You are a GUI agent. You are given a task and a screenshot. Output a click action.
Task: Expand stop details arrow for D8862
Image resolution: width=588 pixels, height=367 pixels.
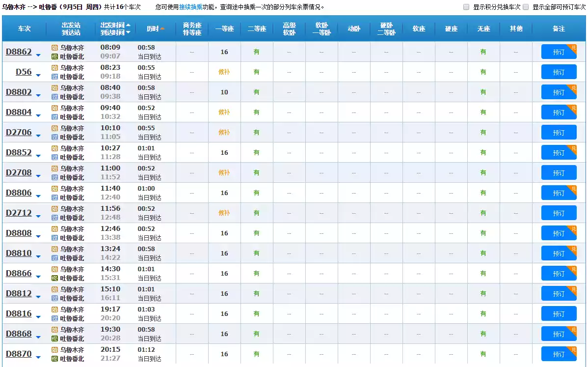click(x=38, y=55)
